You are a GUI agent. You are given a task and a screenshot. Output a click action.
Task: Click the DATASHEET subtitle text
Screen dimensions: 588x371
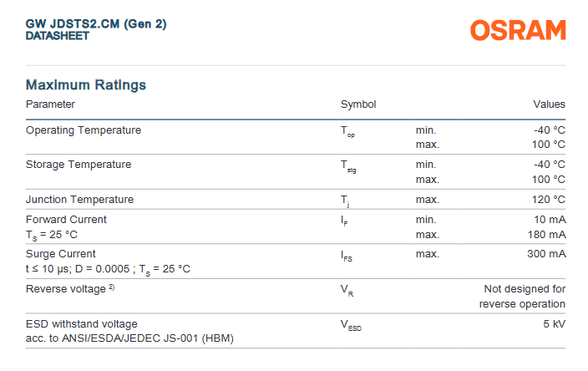[x=57, y=36]
